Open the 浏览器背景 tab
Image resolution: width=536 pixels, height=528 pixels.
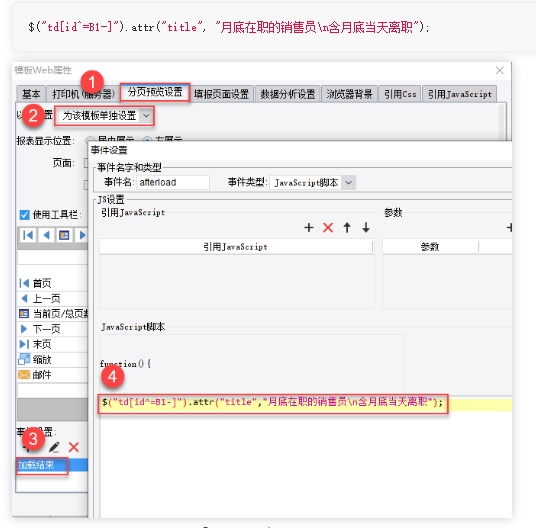[x=349, y=94]
